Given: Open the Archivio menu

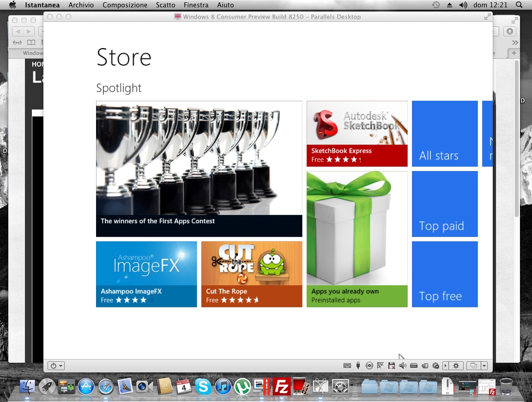Looking at the screenshot, I should [x=81, y=5].
